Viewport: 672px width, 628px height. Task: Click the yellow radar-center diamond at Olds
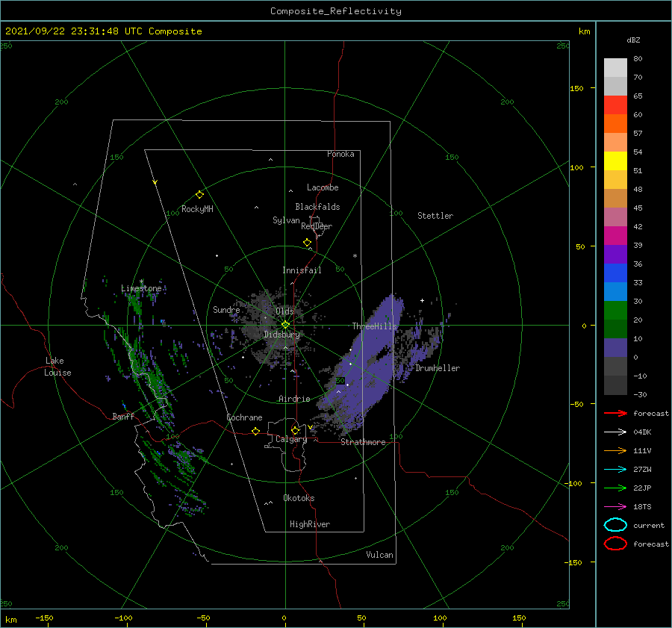(x=285, y=325)
